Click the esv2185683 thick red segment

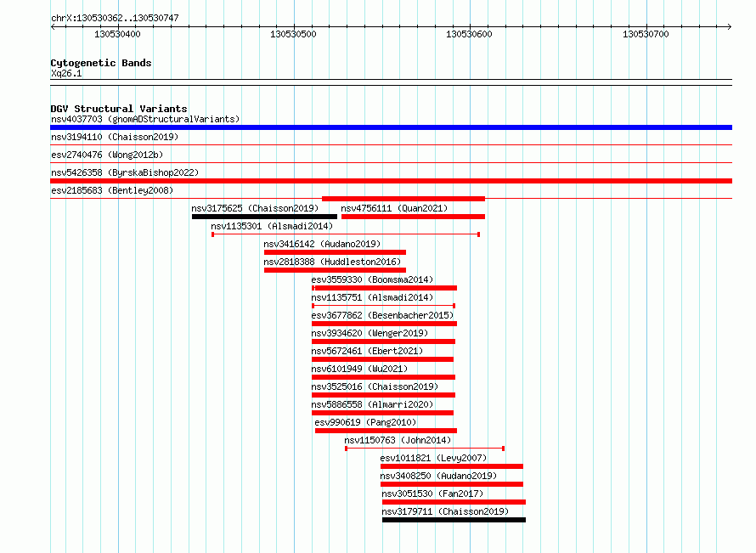click(403, 199)
